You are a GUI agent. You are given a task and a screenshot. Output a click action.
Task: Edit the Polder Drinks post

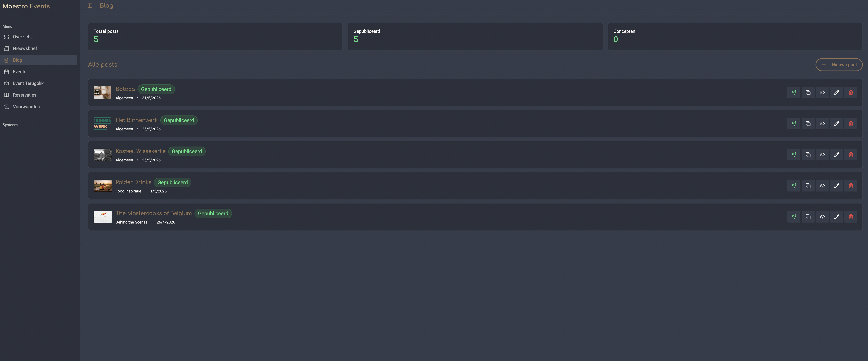[x=836, y=186]
